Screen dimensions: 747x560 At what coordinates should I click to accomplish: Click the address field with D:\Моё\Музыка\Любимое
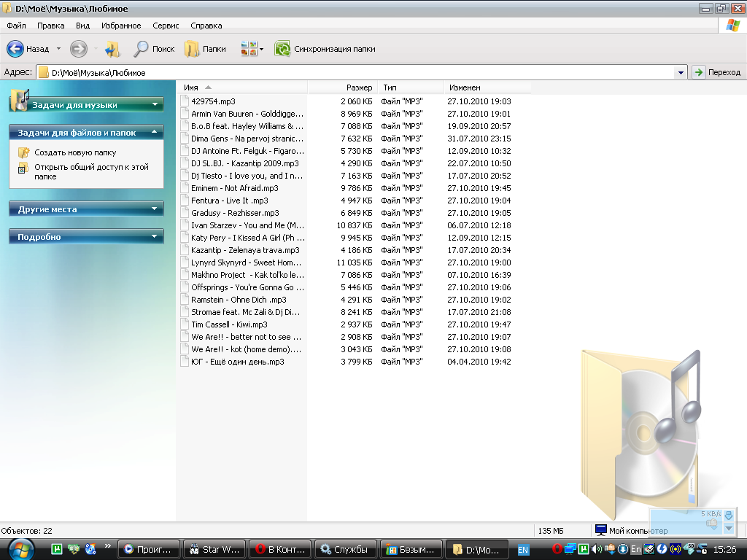pyautogui.click(x=356, y=72)
